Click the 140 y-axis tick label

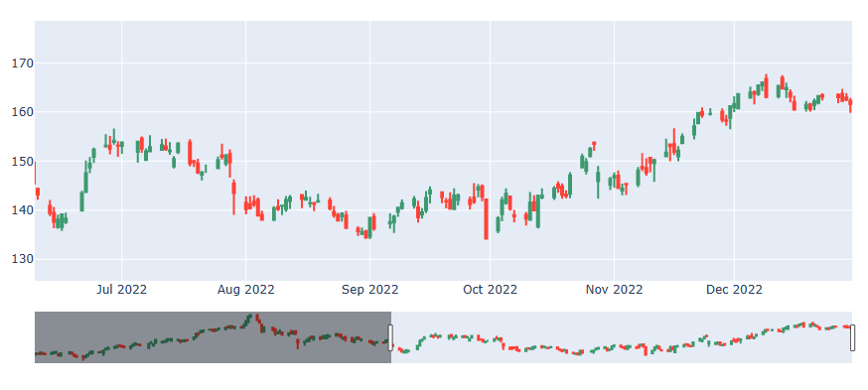pyautogui.click(x=22, y=210)
